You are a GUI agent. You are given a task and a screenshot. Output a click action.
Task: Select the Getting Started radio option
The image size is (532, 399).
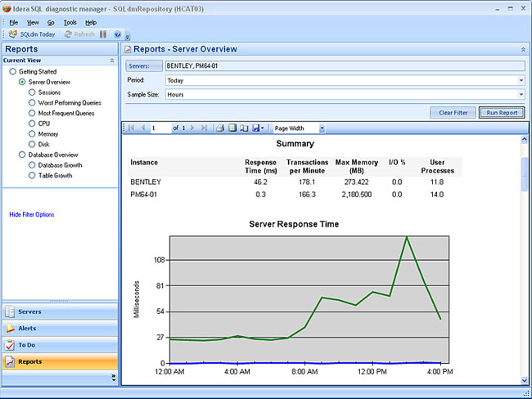click(x=13, y=71)
